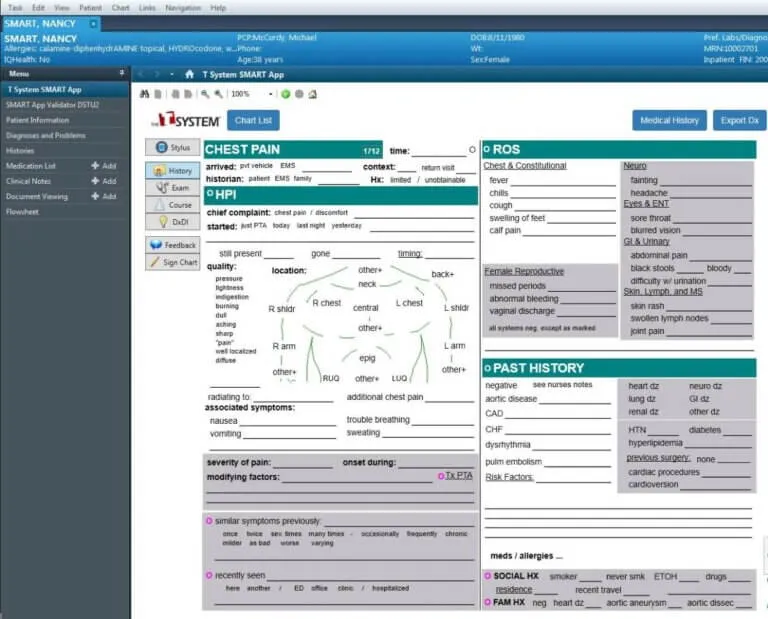Click the gray page icon next to binoculars
Image resolution: width=768 pixels, height=619 pixels.
[158, 94]
